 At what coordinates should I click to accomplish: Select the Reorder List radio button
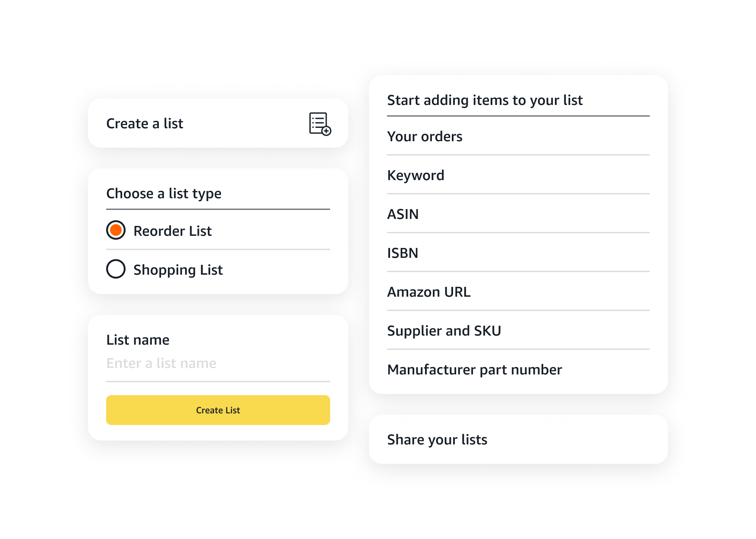point(115,231)
